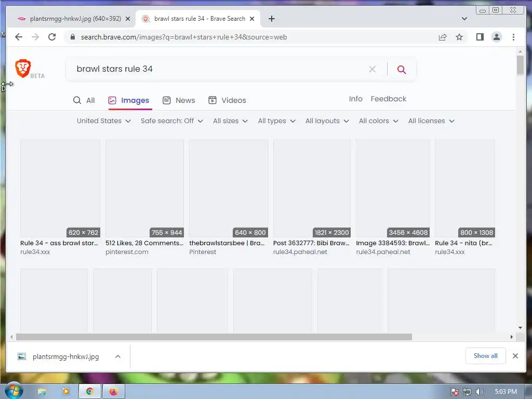The height and width of the screenshot is (399, 532).
Task: Click the Brave lion logo
Action: tap(23, 68)
